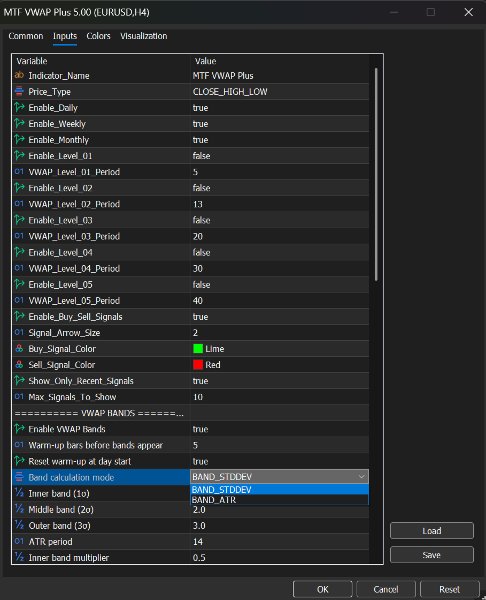This screenshot has width=486, height=600.
Task: Click the integer icon beside VWAP_Level_01_Period
Action: pos(19,172)
